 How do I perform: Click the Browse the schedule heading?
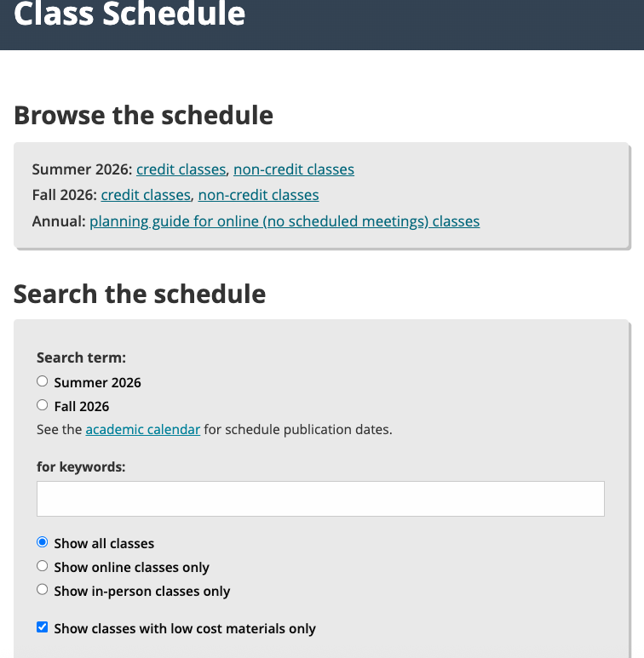pyautogui.click(x=144, y=116)
